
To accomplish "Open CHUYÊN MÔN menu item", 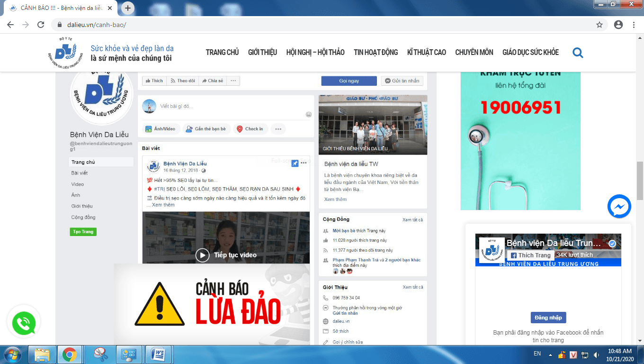I will [474, 53].
